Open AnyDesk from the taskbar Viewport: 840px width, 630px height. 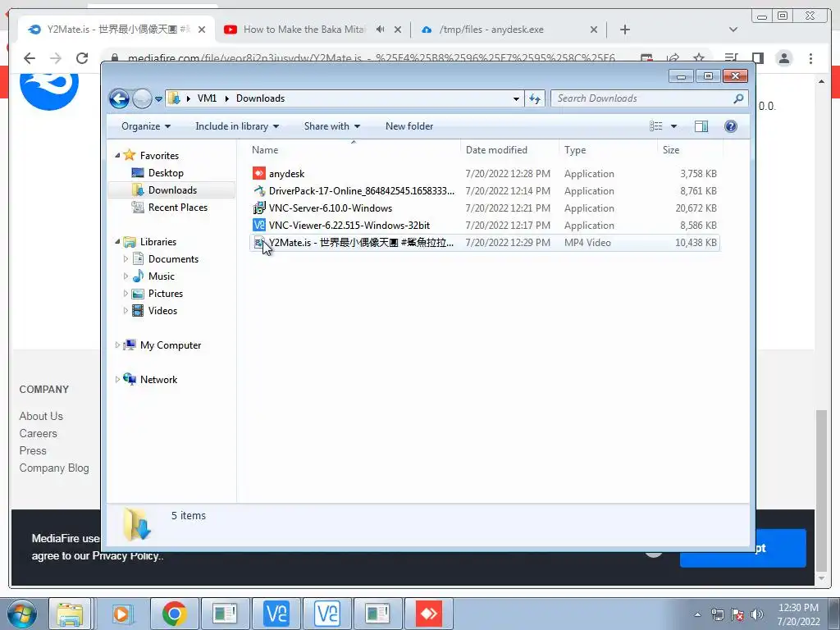429,614
